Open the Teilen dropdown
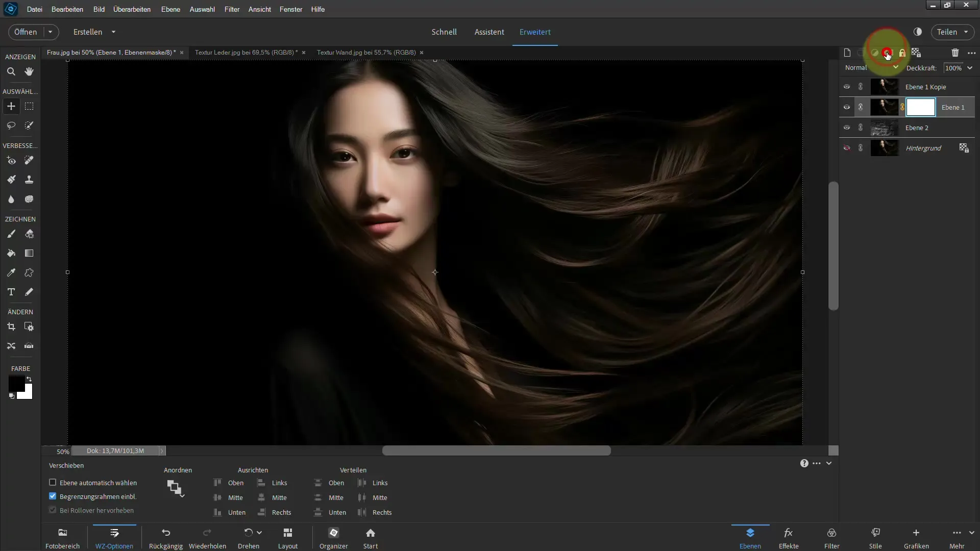Viewport: 980px width, 551px height. (x=952, y=32)
